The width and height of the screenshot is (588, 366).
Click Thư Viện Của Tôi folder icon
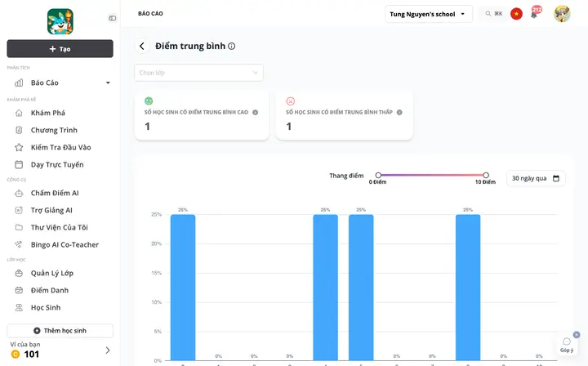pos(19,227)
